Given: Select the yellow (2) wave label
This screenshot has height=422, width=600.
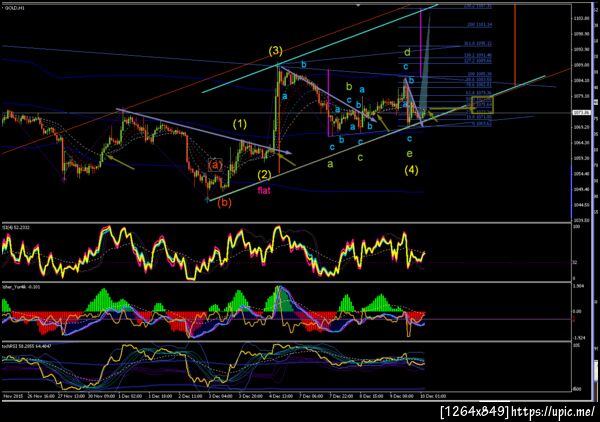Looking at the screenshot, I should pos(264,175).
